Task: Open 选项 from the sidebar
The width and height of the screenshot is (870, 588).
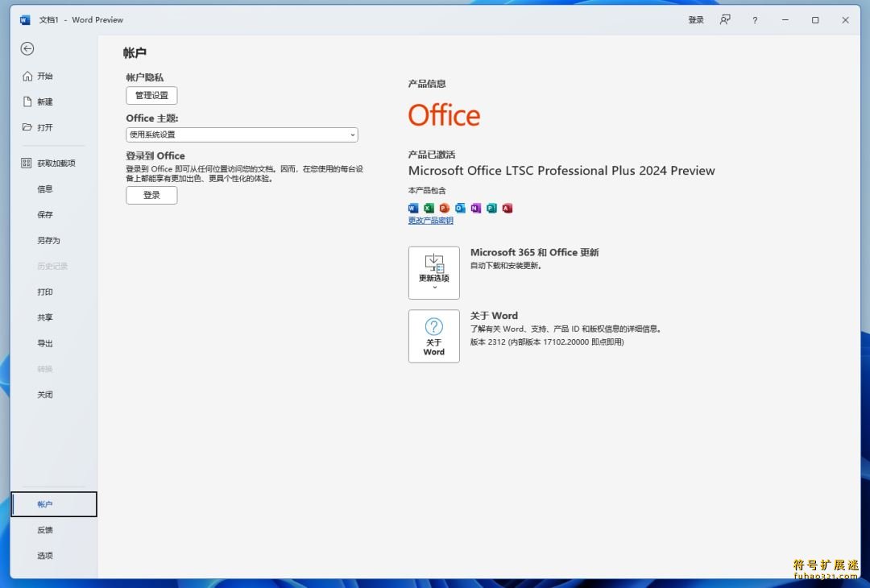Action: coord(44,555)
